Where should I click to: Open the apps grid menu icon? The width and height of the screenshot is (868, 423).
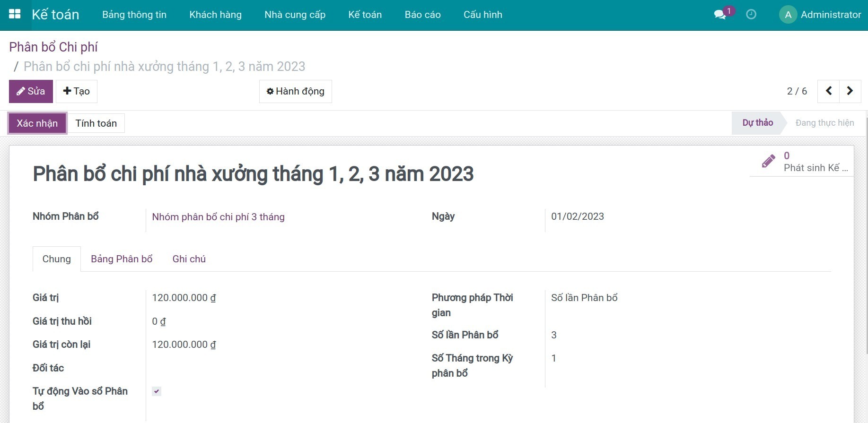[x=15, y=14]
